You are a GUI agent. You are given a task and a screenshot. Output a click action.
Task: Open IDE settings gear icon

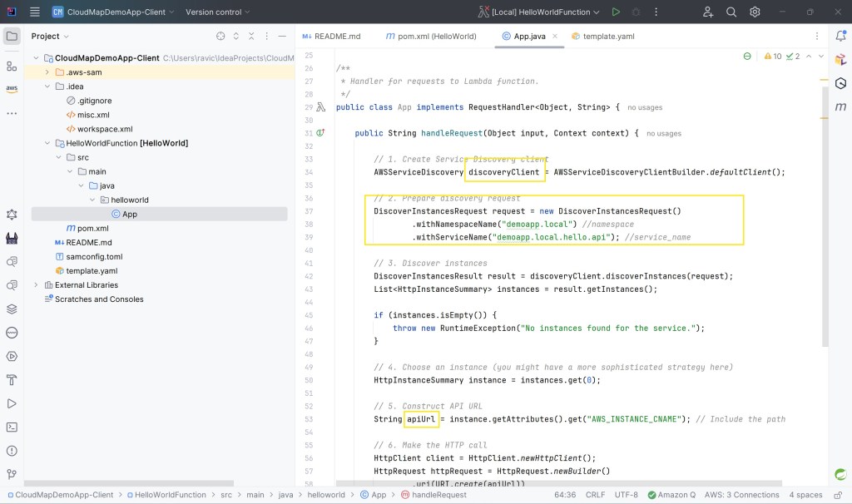click(755, 12)
